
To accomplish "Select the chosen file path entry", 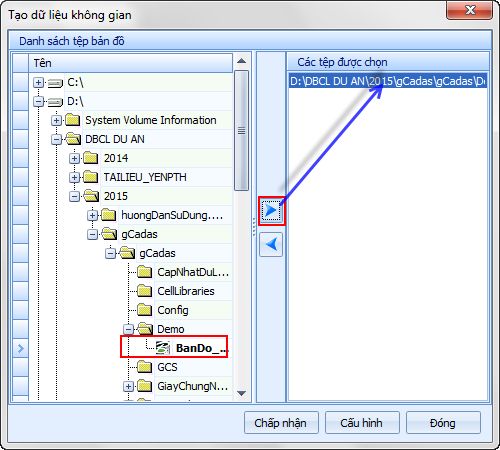I will 388,81.
